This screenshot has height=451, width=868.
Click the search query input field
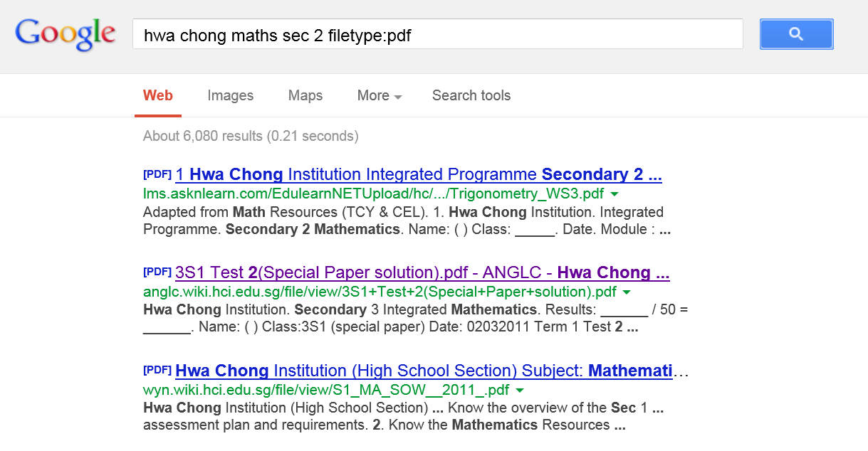pyautogui.click(x=437, y=35)
